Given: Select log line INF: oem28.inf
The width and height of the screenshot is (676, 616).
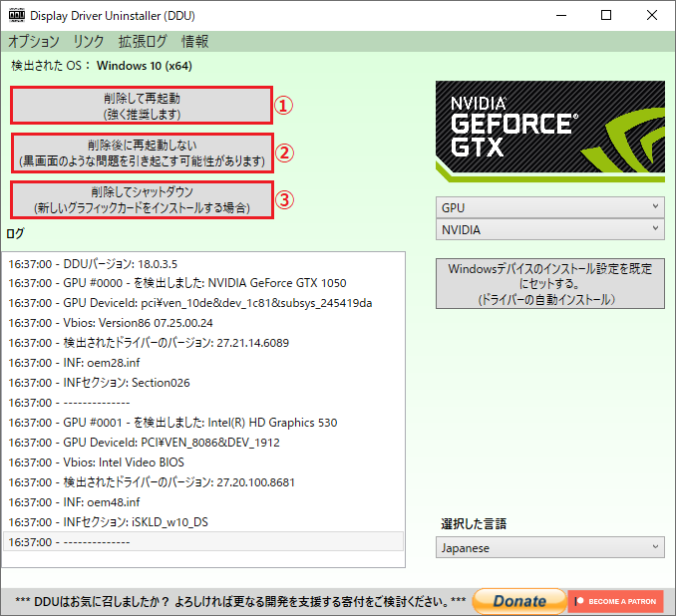Looking at the screenshot, I should 203,363.
